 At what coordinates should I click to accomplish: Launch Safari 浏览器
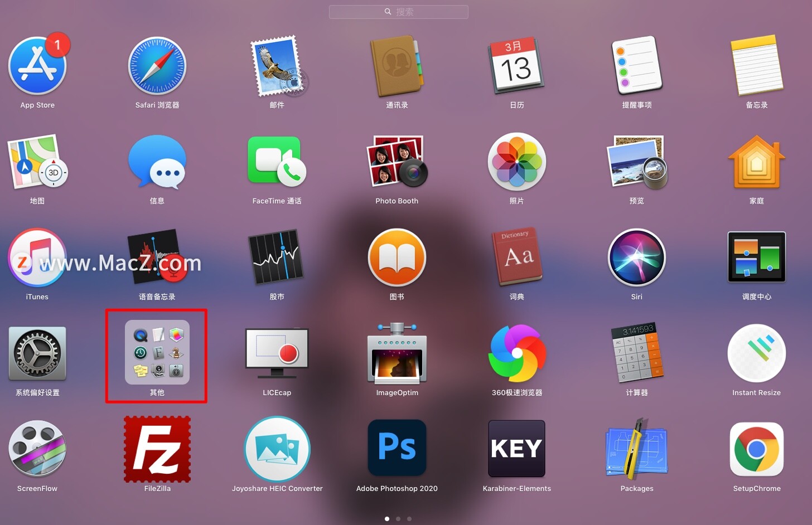157,66
